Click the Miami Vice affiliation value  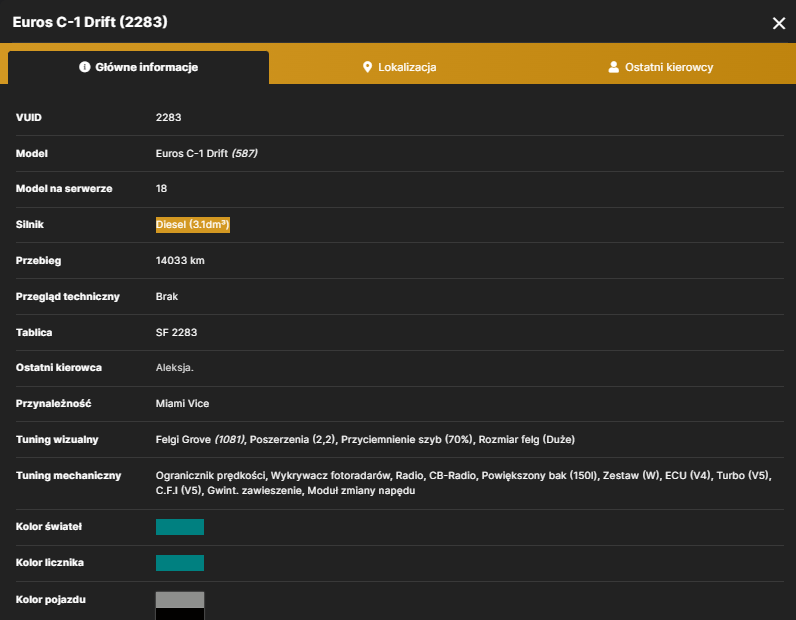pos(182,404)
